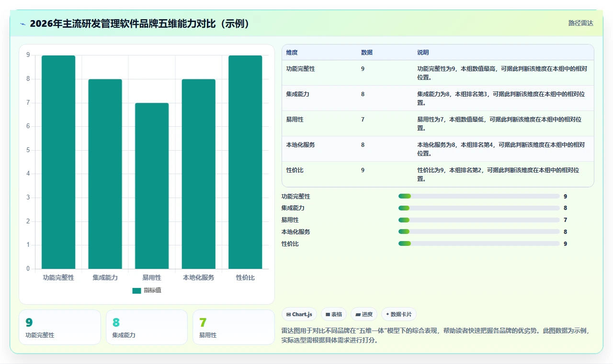Click the Chart.js chip
This screenshot has height=364, width=613.
[x=299, y=314]
